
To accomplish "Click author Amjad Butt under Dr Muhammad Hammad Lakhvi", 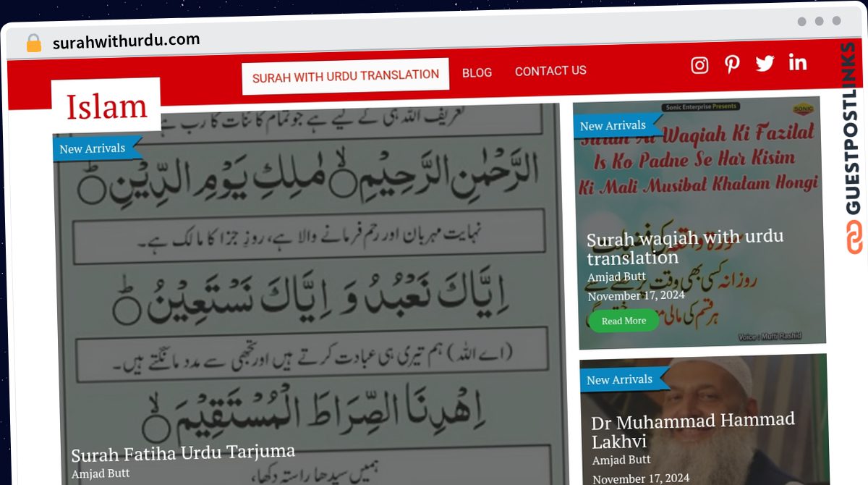I will [x=621, y=460].
